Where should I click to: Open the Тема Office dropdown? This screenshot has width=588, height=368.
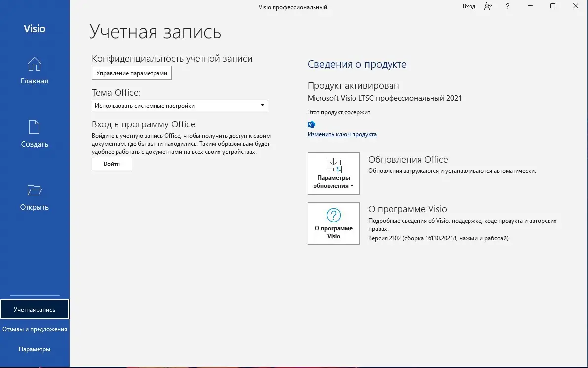[262, 105]
